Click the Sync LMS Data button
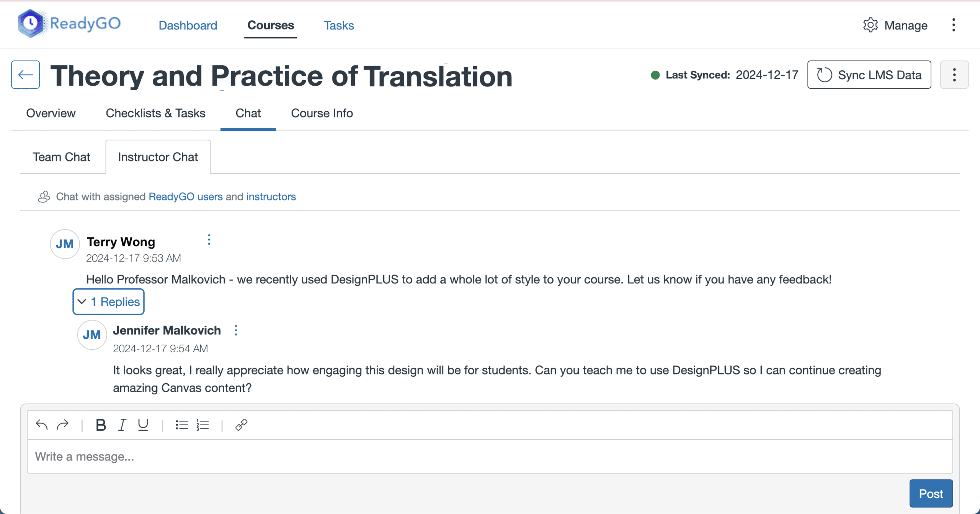The image size is (980, 514). 869,75
